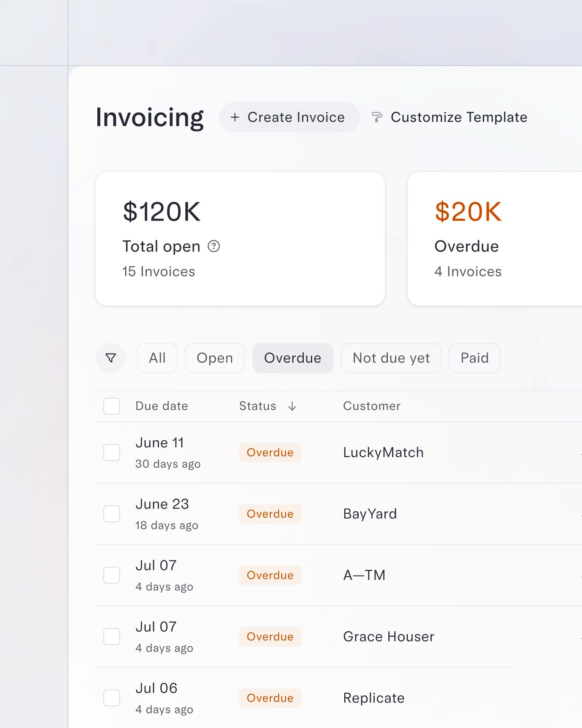582x728 pixels.
Task: Toggle the select-all header checkbox
Action: pyautogui.click(x=112, y=406)
